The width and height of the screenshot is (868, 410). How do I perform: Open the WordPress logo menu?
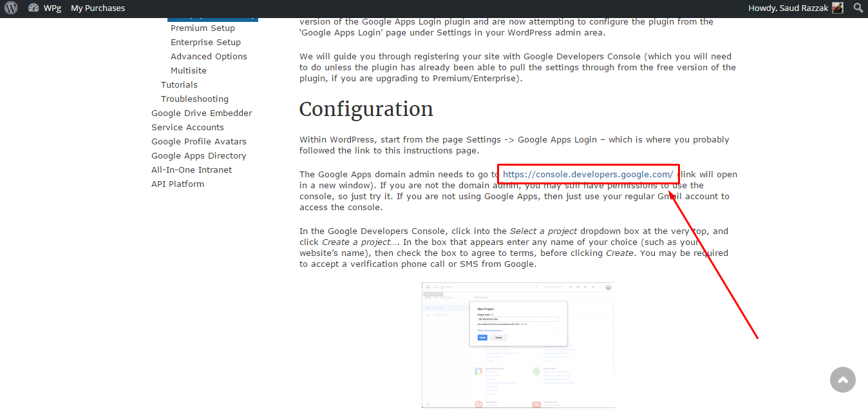(x=11, y=8)
